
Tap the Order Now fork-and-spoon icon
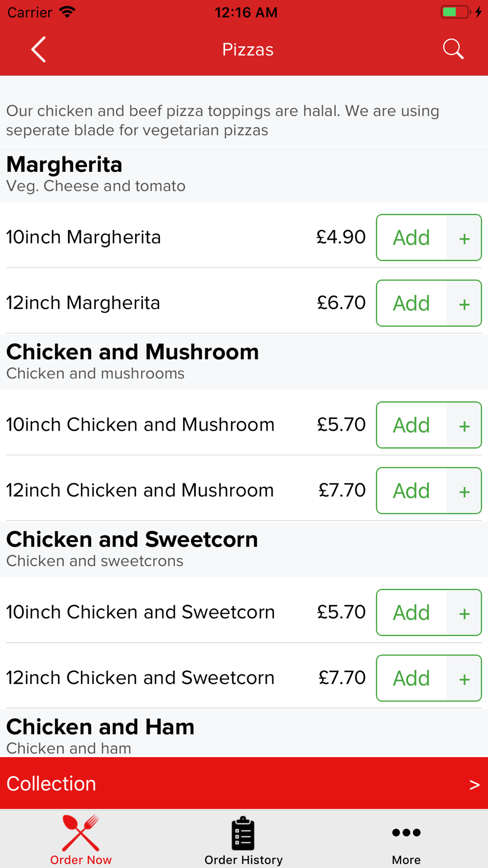[81, 833]
